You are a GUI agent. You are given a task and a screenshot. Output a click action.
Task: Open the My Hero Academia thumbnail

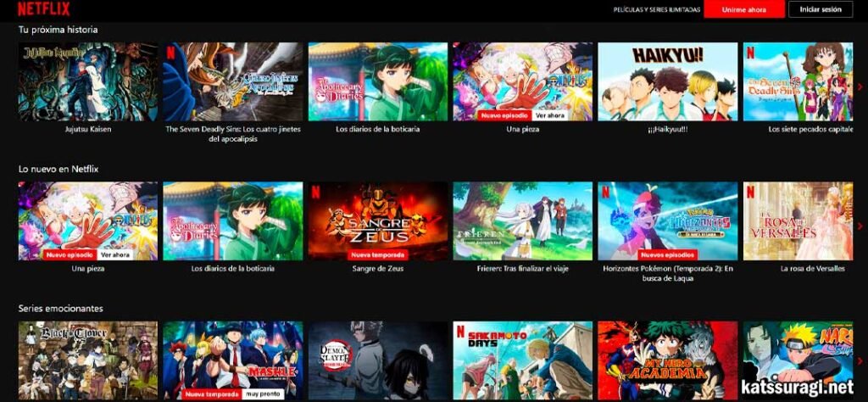[668, 360]
